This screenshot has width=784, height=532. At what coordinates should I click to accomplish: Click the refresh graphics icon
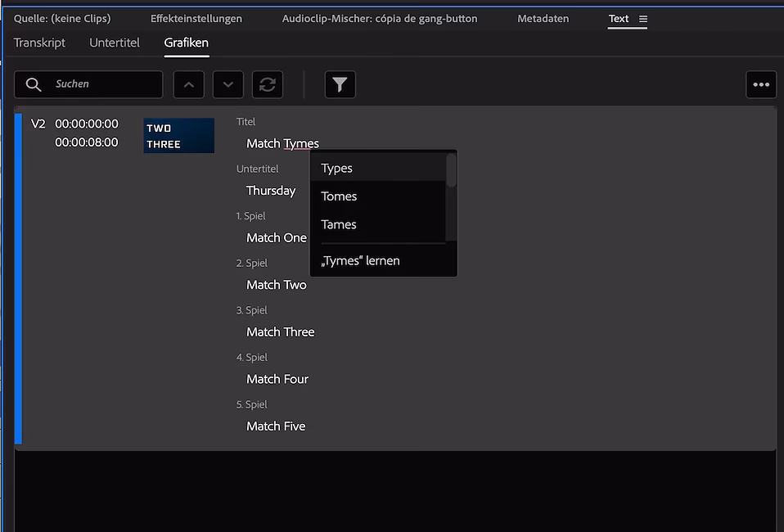tap(267, 84)
